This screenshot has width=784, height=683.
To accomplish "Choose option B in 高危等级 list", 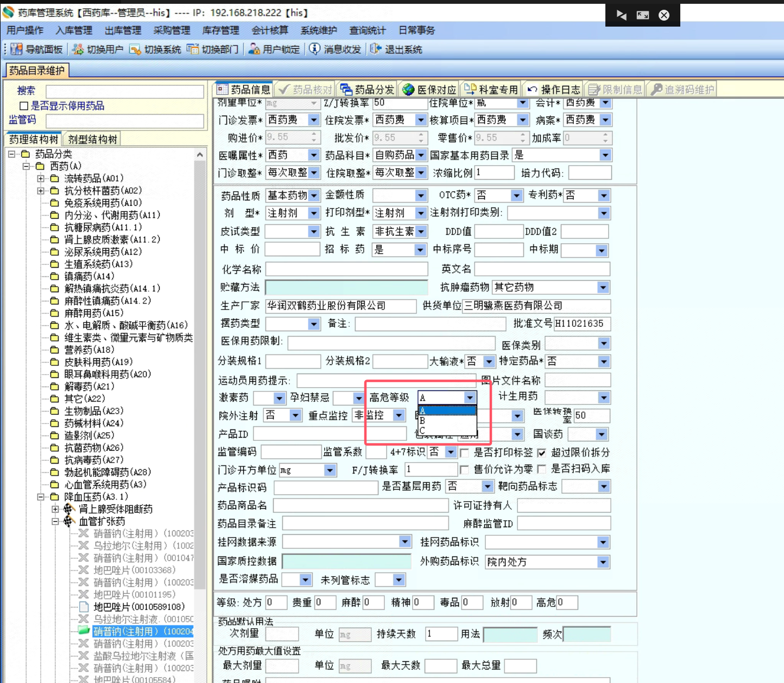I will [x=447, y=421].
